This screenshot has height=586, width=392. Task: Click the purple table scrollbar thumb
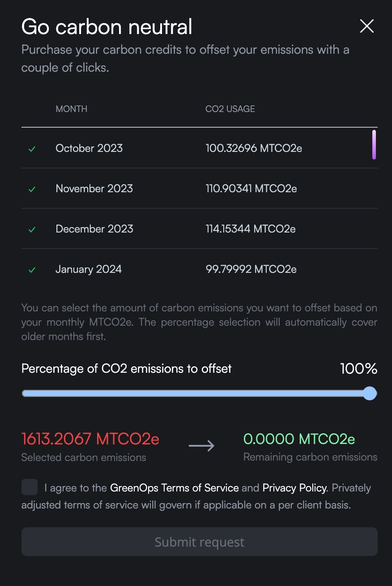click(x=374, y=145)
